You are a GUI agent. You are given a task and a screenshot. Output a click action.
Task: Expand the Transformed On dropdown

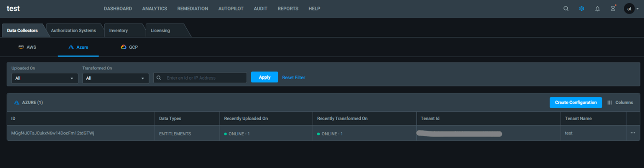(115, 78)
